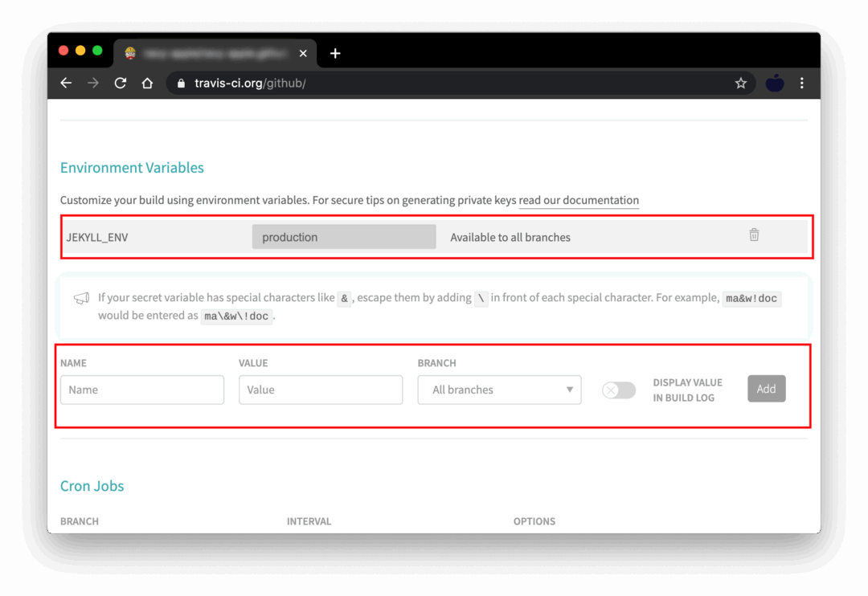Click the production value field of JEKYLL_ENV
This screenshot has height=596, width=868.
(x=344, y=237)
